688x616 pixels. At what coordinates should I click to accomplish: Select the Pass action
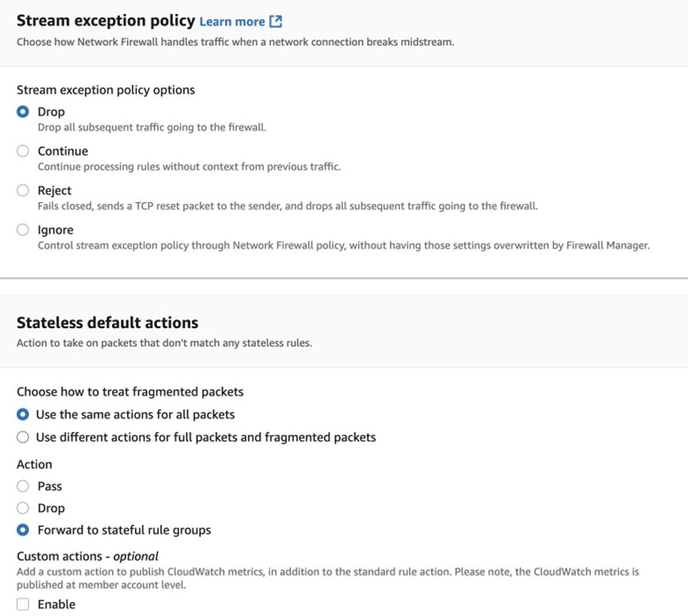(23, 486)
